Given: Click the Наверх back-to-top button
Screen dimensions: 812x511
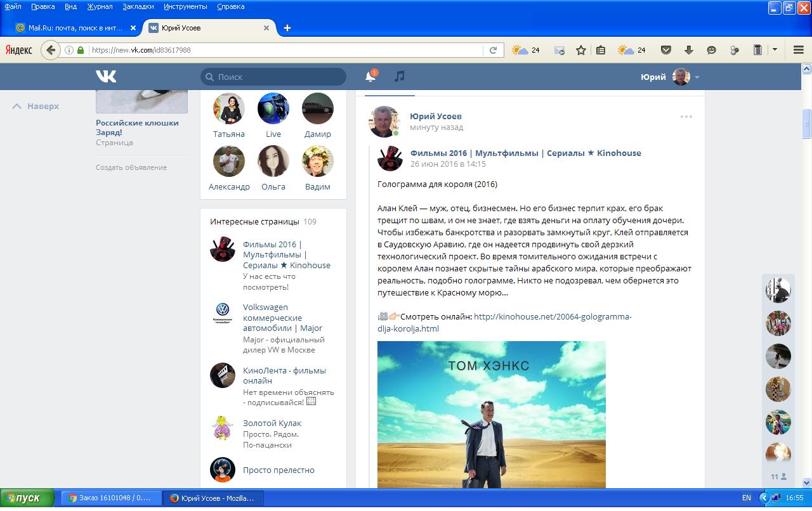Looking at the screenshot, I should [36, 106].
